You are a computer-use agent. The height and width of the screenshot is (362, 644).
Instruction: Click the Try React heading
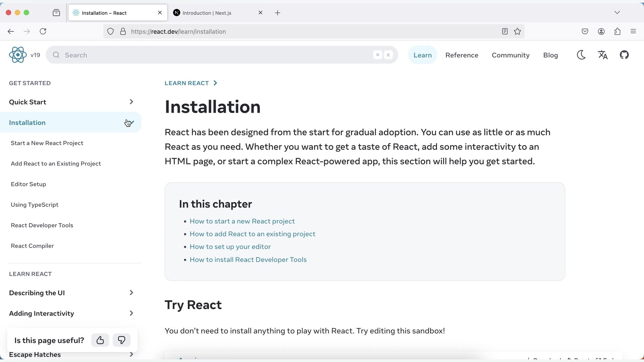pos(193,305)
